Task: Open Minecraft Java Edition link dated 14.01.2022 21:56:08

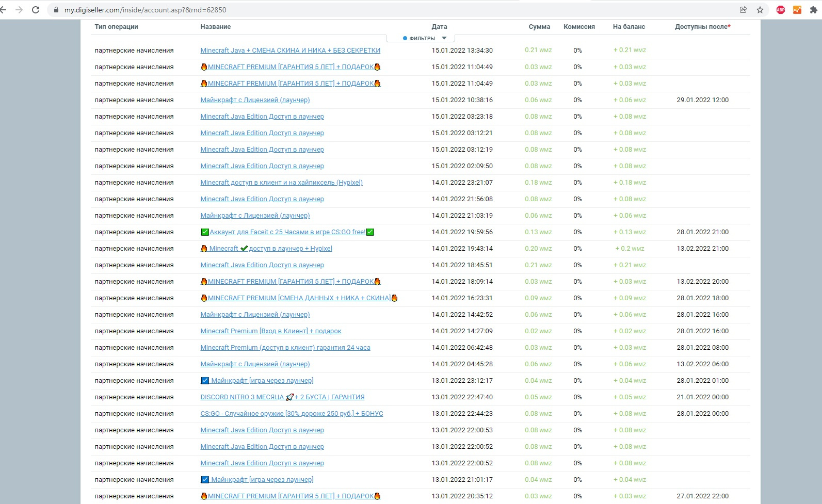Action: point(262,199)
